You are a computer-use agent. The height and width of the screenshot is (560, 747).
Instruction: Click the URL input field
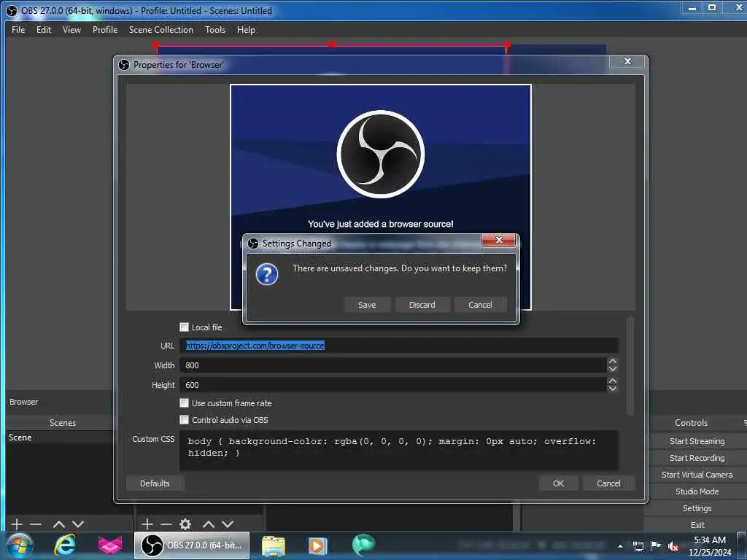point(399,346)
